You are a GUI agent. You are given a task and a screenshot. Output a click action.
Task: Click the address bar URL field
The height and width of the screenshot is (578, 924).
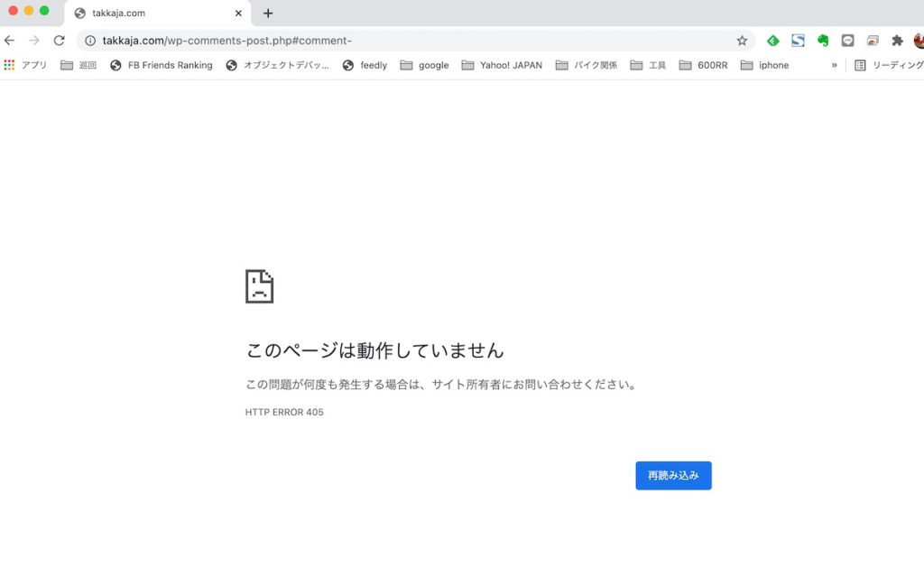pyautogui.click(x=406, y=41)
